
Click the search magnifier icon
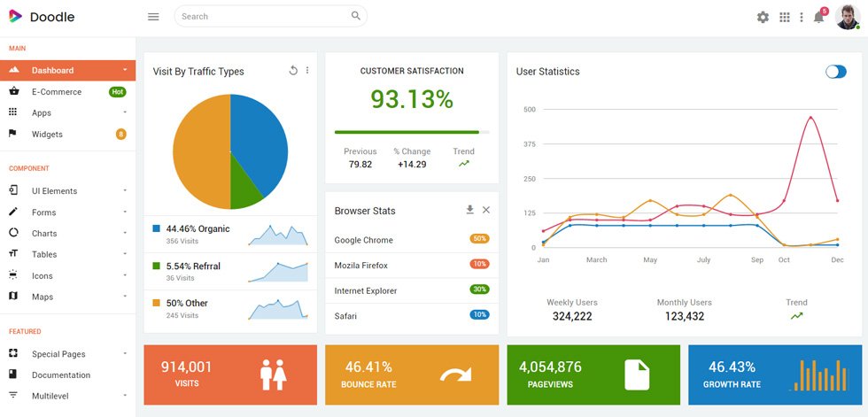click(x=356, y=16)
